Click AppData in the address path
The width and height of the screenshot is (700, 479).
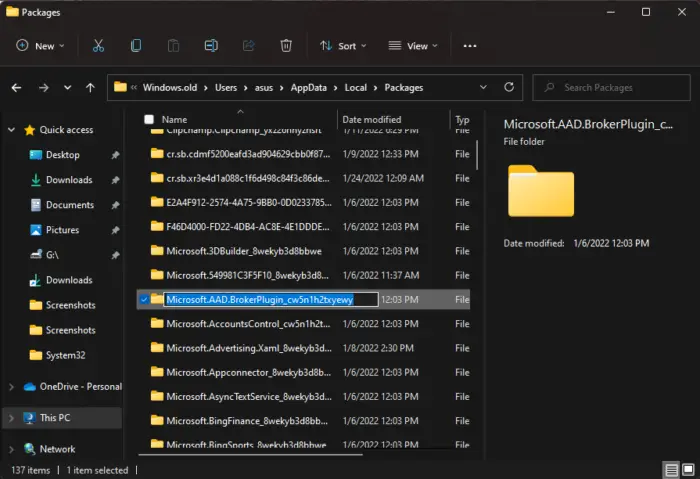308,87
